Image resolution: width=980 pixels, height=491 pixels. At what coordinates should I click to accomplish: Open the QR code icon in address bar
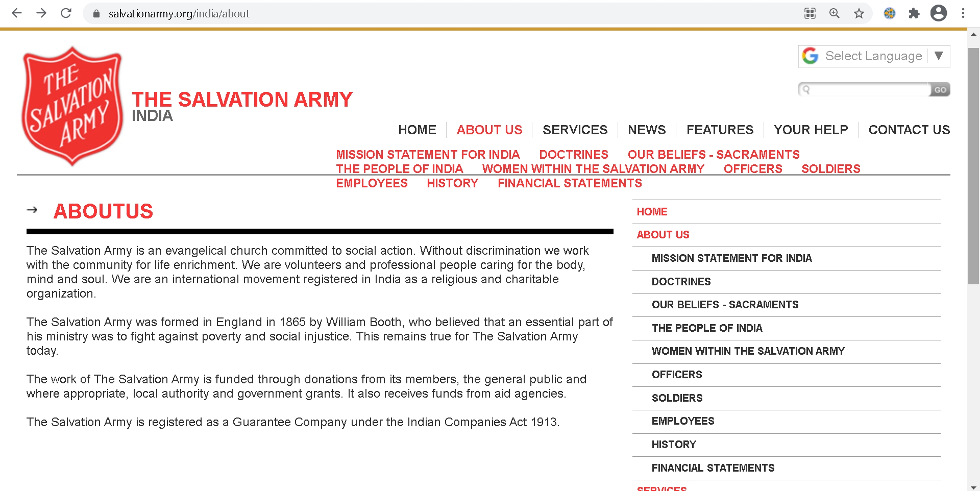pos(810,13)
